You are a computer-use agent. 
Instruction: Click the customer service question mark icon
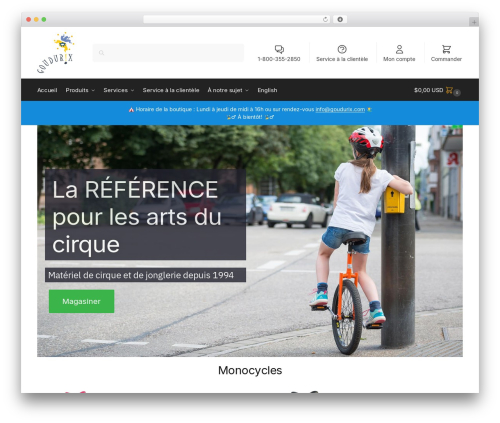point(342,49)
